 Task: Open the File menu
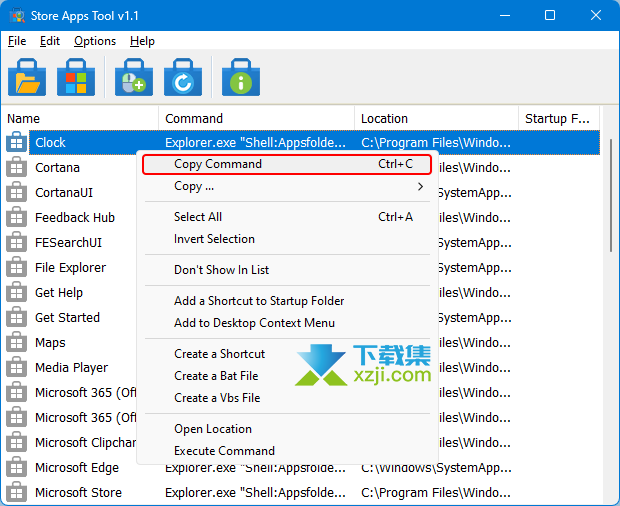(17, 41)
